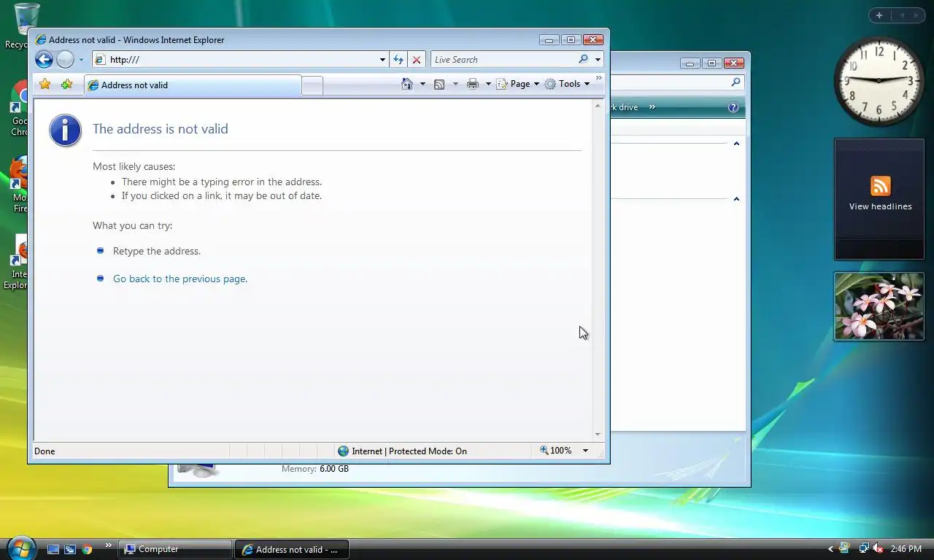This screenshot has height=560, width=934.
Task: Show more toolbar commands chevron
Action: click(x=599, y=78)
